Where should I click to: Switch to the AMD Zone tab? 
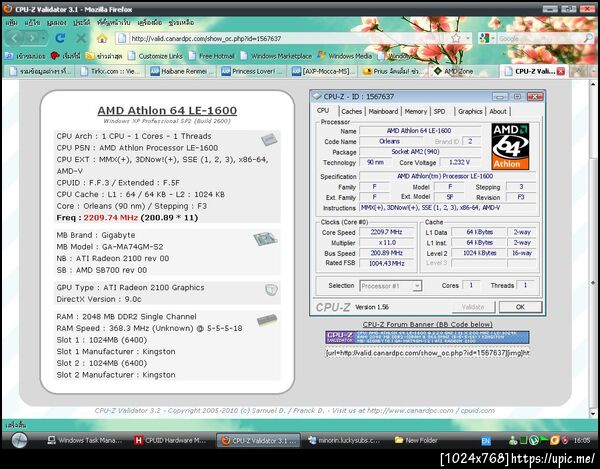pos(454,71)
